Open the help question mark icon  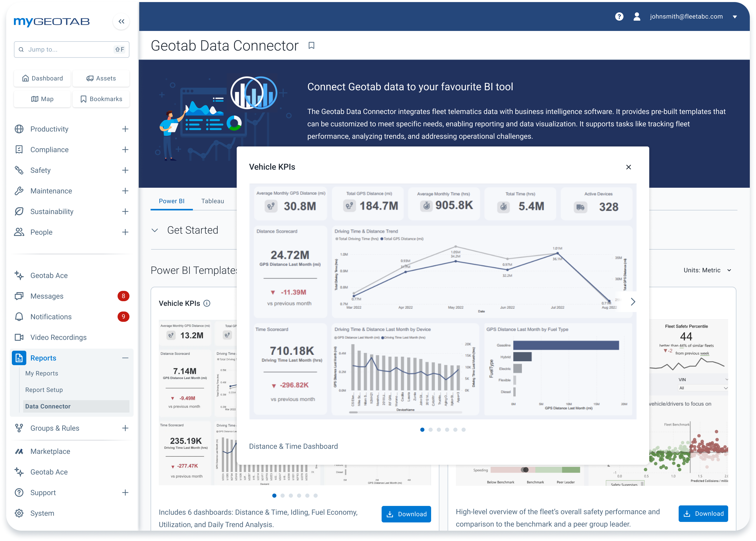pyautogui.click(x=619, y=16)
